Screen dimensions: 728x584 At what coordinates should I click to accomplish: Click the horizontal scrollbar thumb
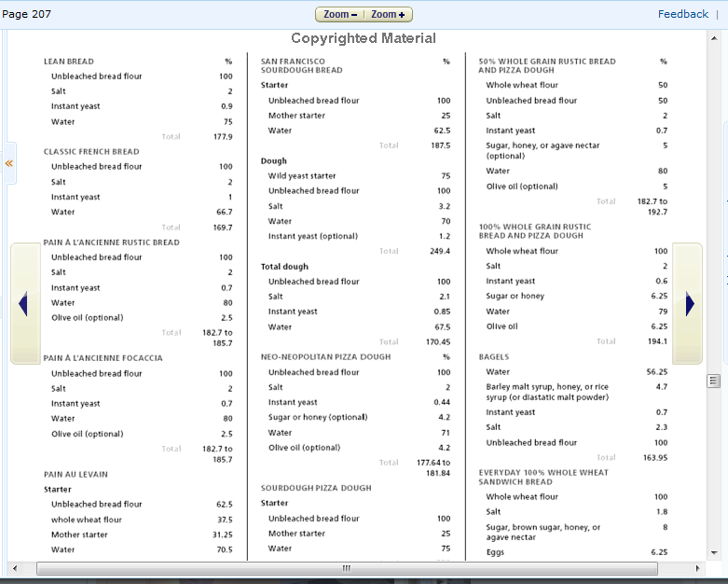pyautogui.click(x=347, y=568)
